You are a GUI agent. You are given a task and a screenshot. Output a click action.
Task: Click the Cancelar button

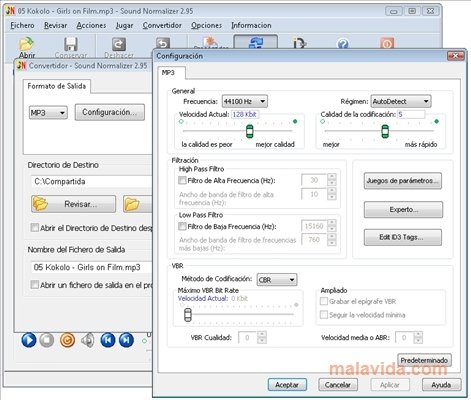[338, 385]
